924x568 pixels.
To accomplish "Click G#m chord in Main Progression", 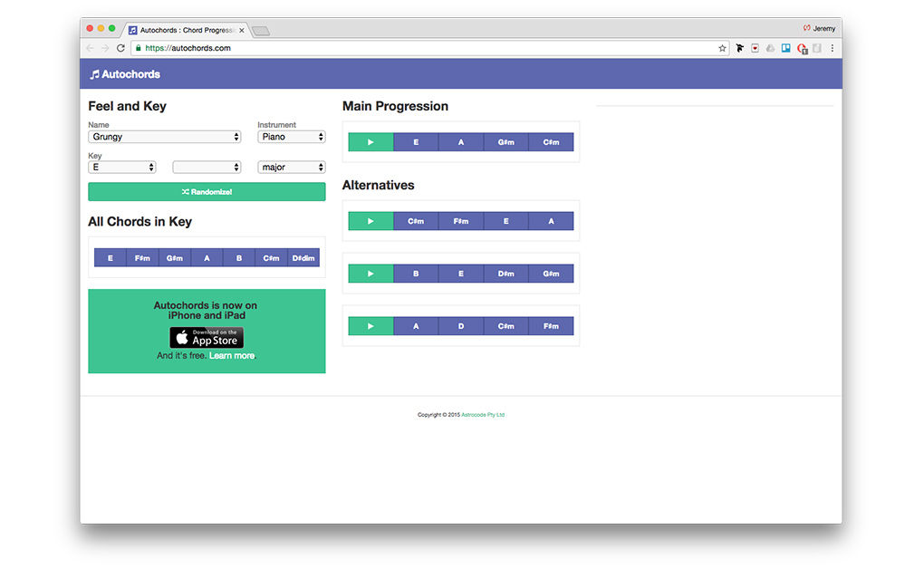I will pyautogui.click(x=506, y=142).
